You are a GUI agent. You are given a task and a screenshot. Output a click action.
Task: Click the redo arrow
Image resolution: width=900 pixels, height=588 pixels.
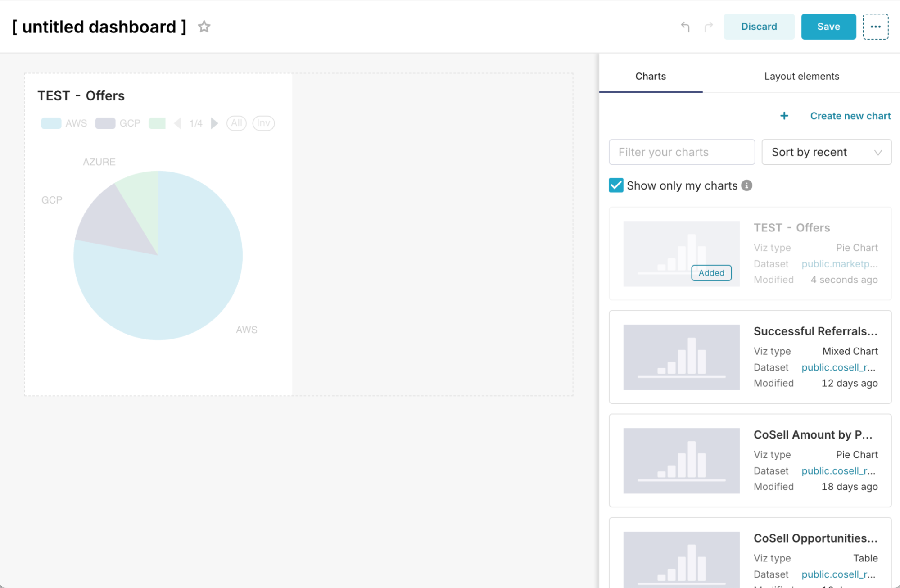[x=708, y=27]
